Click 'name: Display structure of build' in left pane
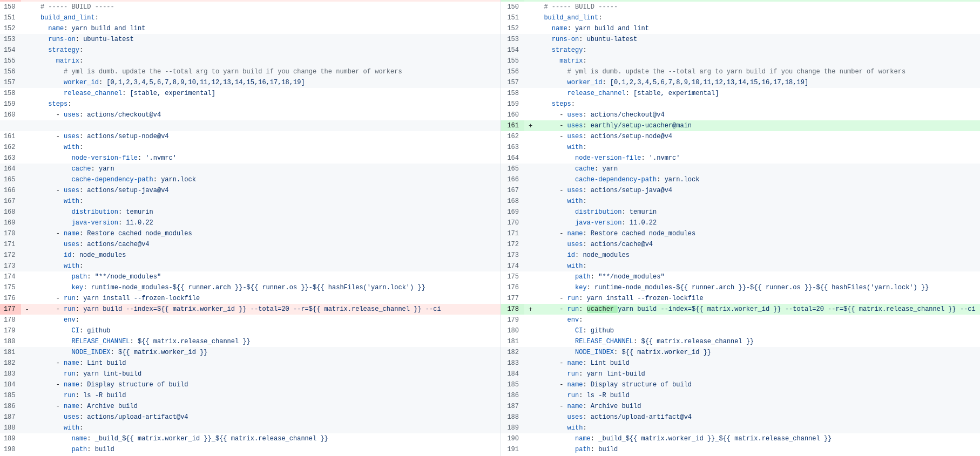Image resolution: width=980 pixels, height=456 pixels. [x=126, y=384]
